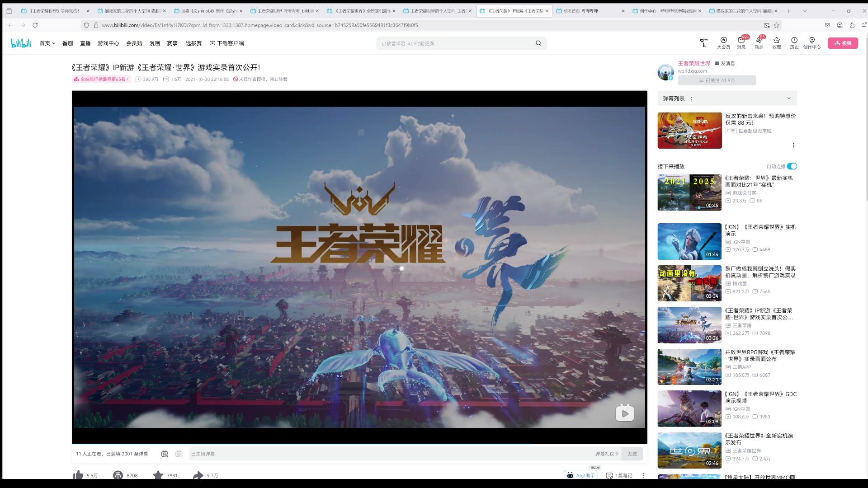Click the 发送 danmaku send button
868x488 pixels.
pyautogui.click(x=632, y=454)
